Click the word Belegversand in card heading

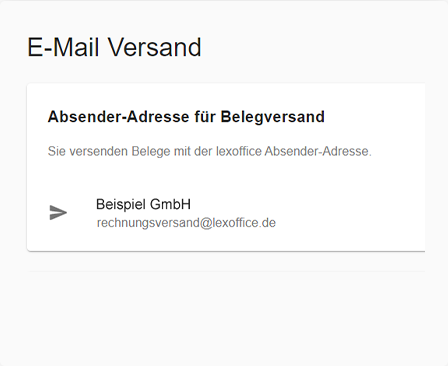coord(272,117)
